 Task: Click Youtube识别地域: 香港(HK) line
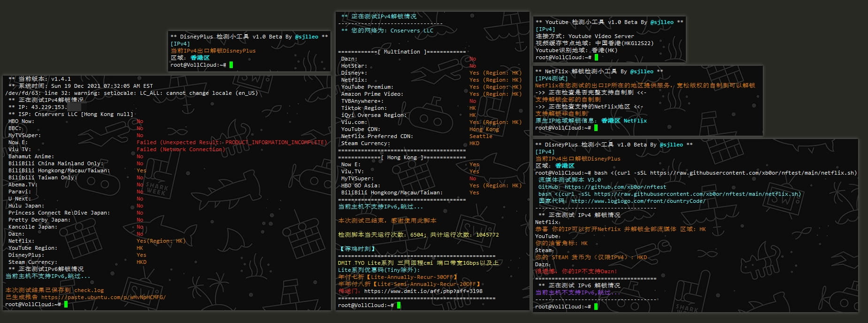[x=576, y=50]
